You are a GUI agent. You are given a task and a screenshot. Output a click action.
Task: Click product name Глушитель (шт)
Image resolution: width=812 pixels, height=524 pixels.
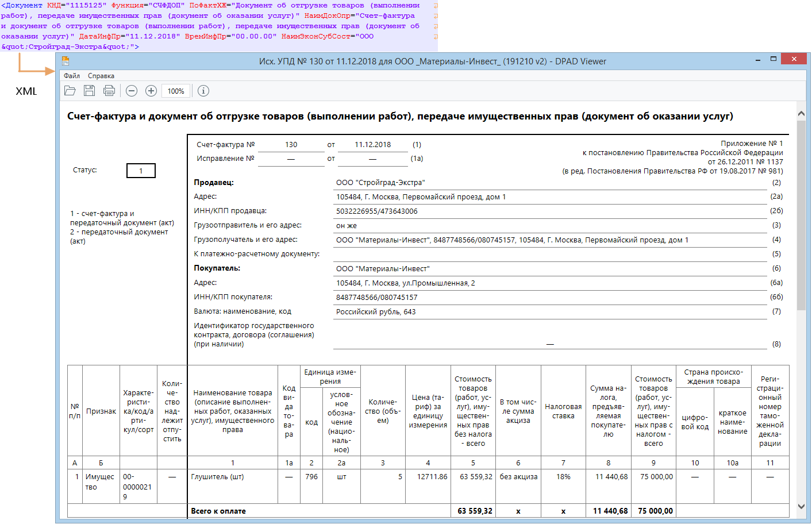(217, 477)
